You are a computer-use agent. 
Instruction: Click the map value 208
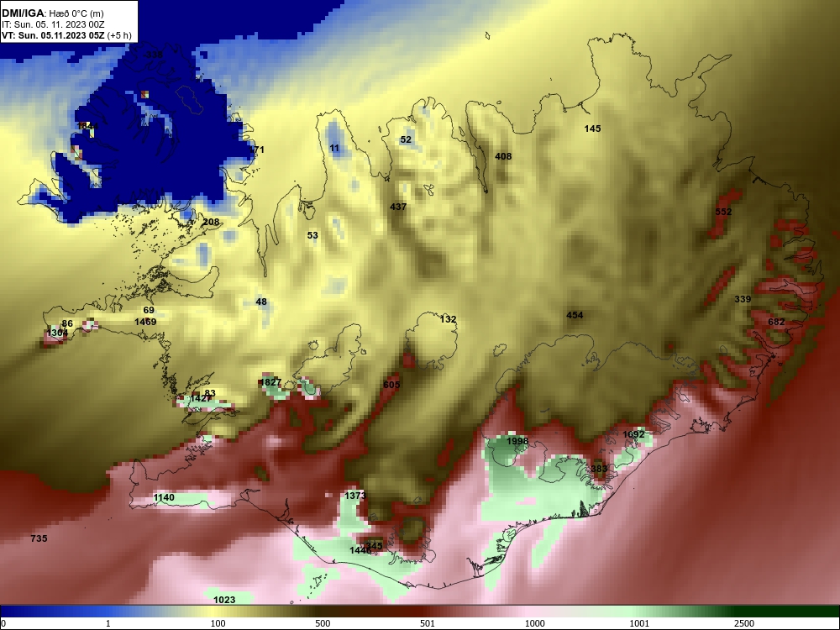211,222
